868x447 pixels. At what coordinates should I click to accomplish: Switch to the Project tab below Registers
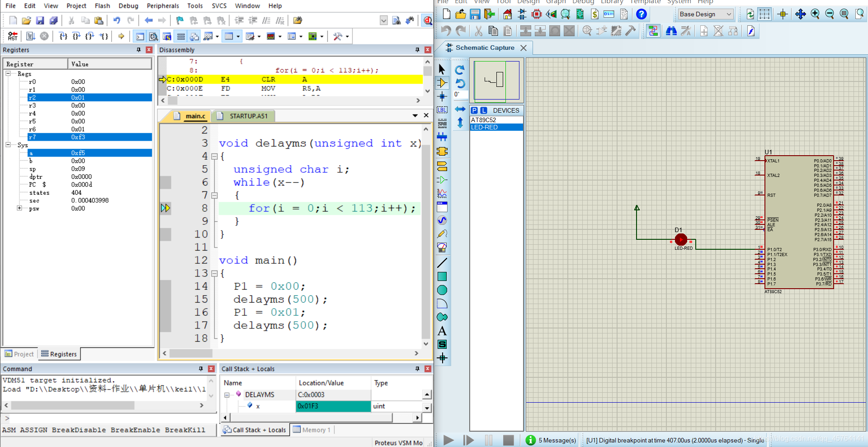[x=19, y=354]
